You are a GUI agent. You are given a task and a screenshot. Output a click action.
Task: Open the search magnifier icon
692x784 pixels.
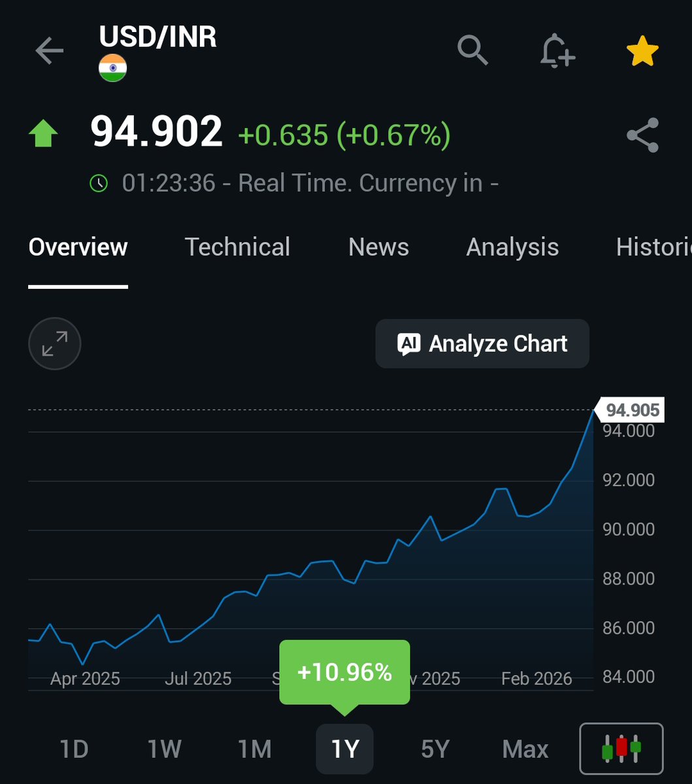click(472, 50)
